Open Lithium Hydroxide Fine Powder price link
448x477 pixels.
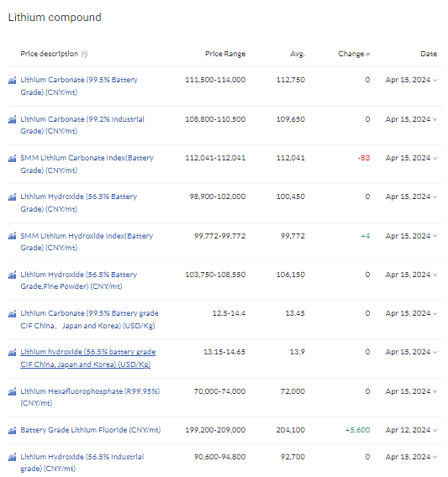point(79,280)
